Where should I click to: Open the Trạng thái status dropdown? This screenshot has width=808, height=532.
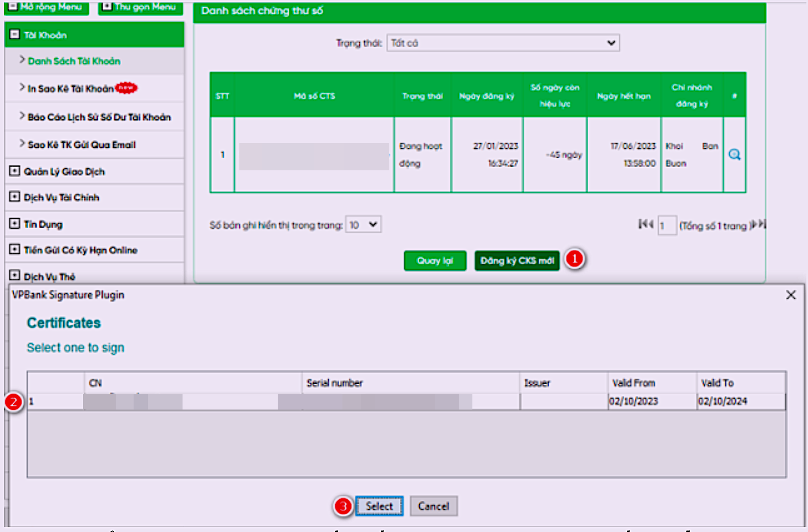tap(503, 43)
